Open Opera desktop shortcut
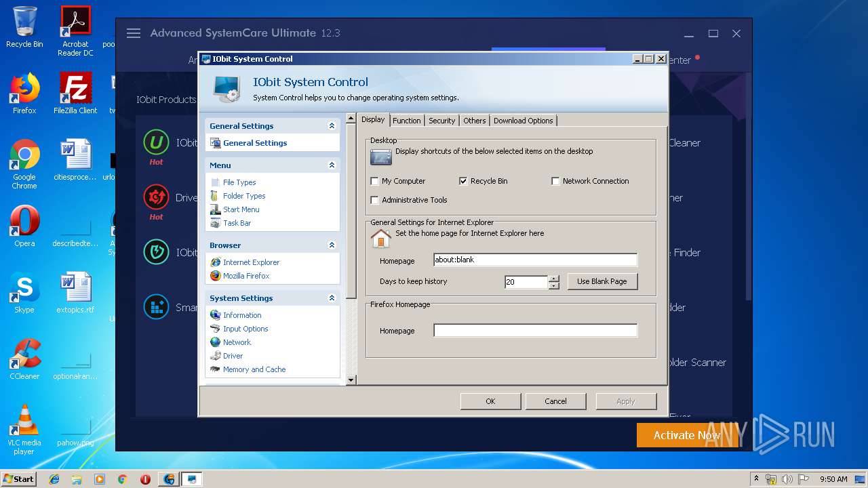The width and height of the screenshot is (868, 488). [24, 226]
